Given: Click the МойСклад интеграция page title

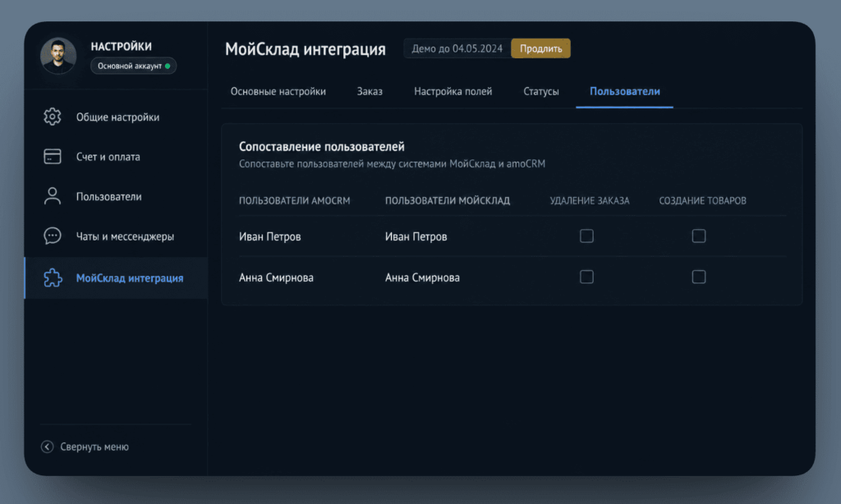Looking at the screenshot, I should (306, 48).
